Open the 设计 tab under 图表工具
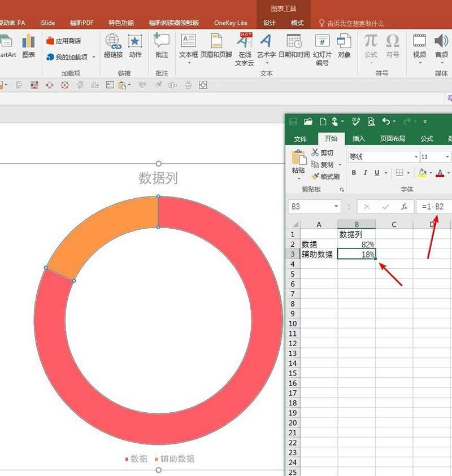 [x=270, y=23]
